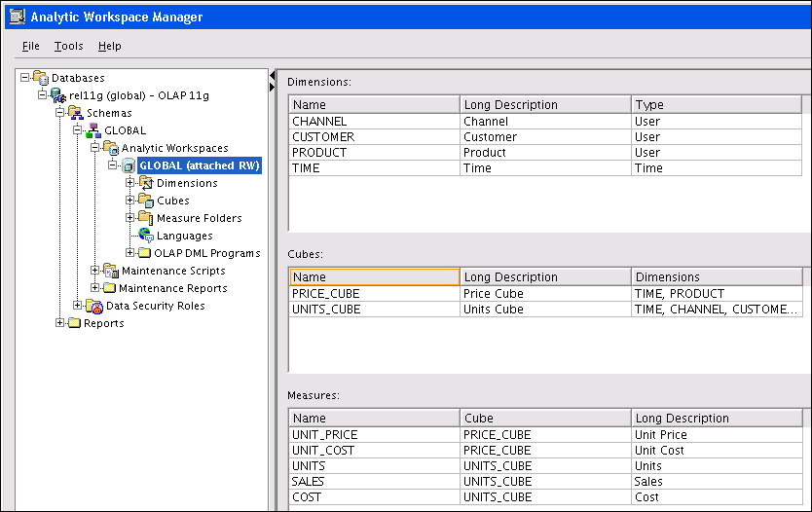Click the Dimensions folder icon in tree
Viewport: 812px width, 512px height.
(146, 183)
